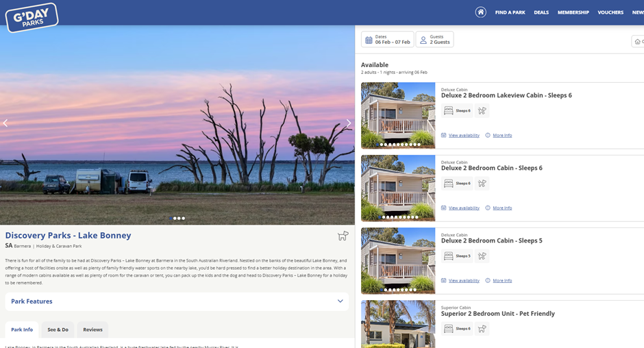Screen dimensions: 644x348
Task: Click the Park Features chevron arrow
Action: click(x=340, y=301)
